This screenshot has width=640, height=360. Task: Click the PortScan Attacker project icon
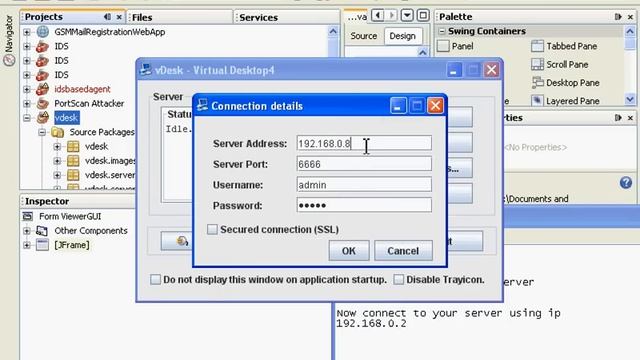pos(42,103)
